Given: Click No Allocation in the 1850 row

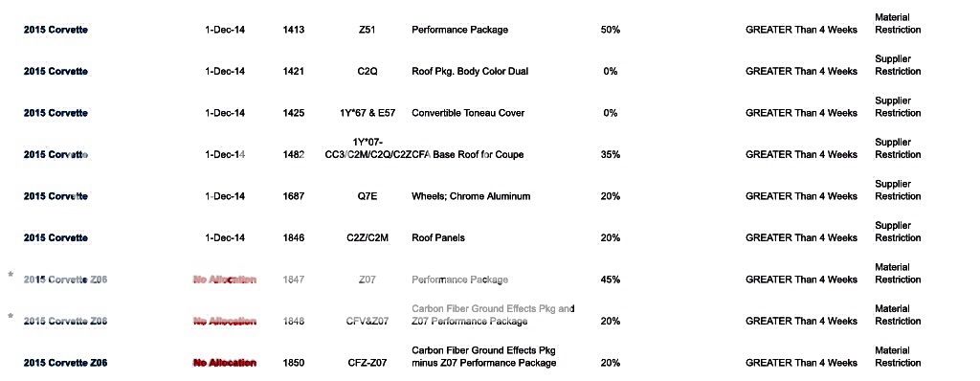Looking at the screenshot, I should coord(225,363).
